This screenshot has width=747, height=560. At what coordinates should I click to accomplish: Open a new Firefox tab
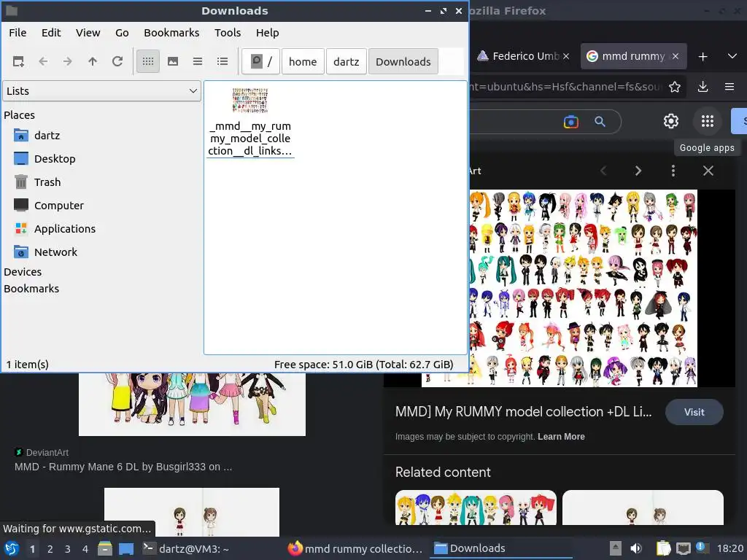coord(703,56)
